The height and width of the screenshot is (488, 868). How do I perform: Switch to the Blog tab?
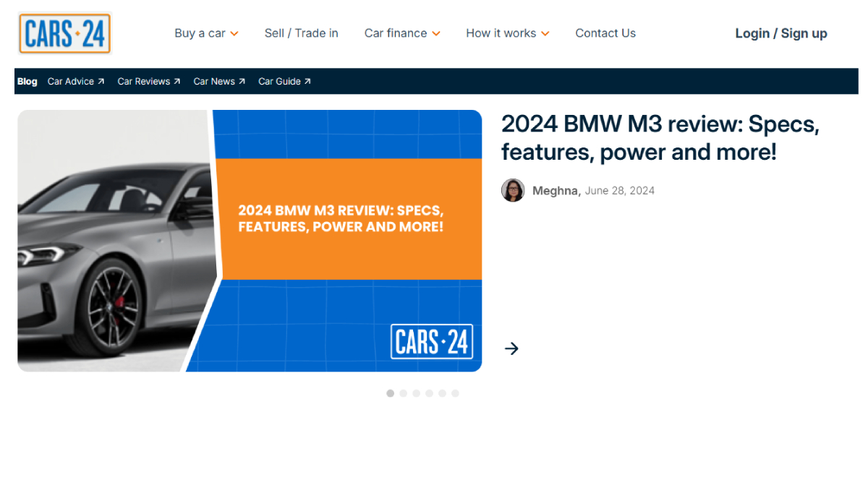(27, 81)
